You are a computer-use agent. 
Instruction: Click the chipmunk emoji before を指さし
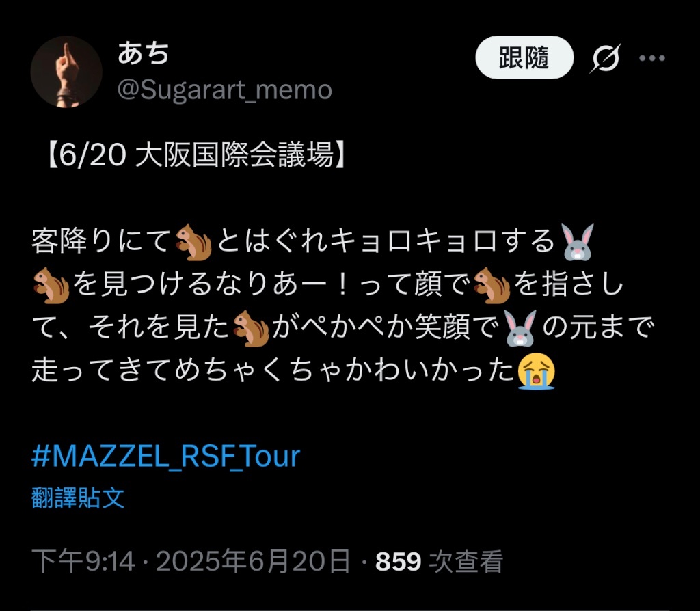coord(492,285)
